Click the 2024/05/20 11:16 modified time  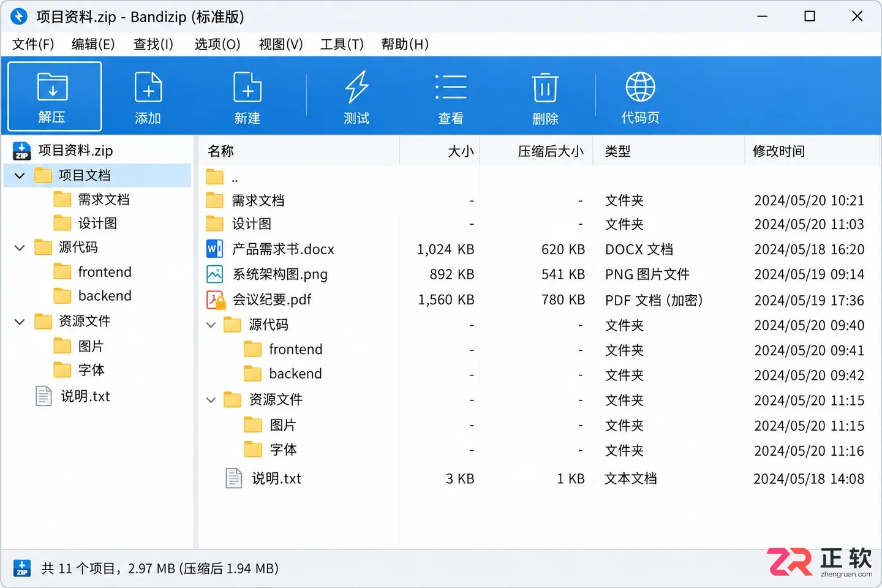click(809, 451)
